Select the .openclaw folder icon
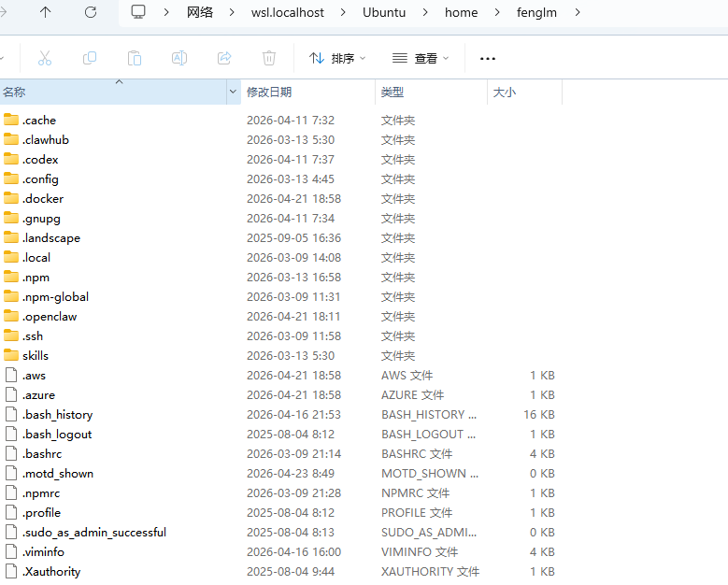 pos(11,316)
